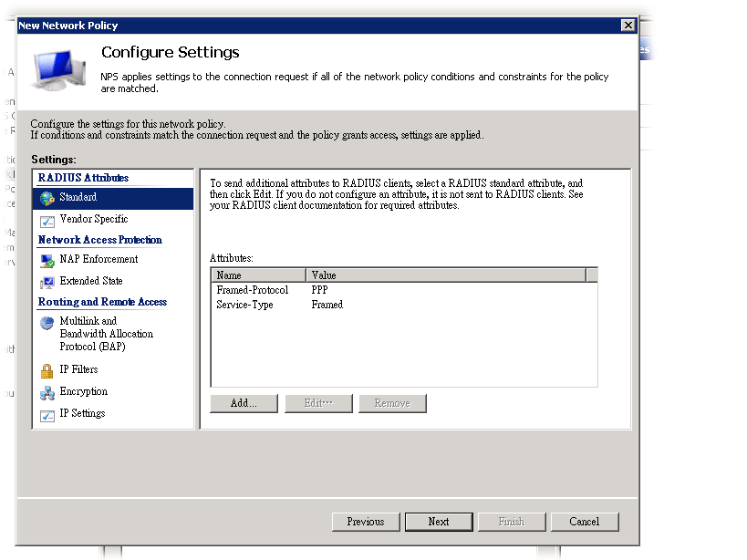Select Multilink and Bandwidth Allocation Protocol
Image resolution: width=747 pixels, height=560 pixels.
(106, 334)
